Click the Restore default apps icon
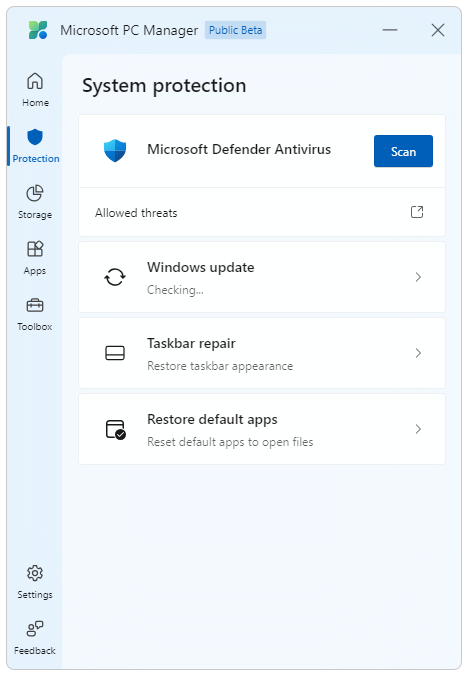Viewport: 468px width, 674px height. click(116, 429)
